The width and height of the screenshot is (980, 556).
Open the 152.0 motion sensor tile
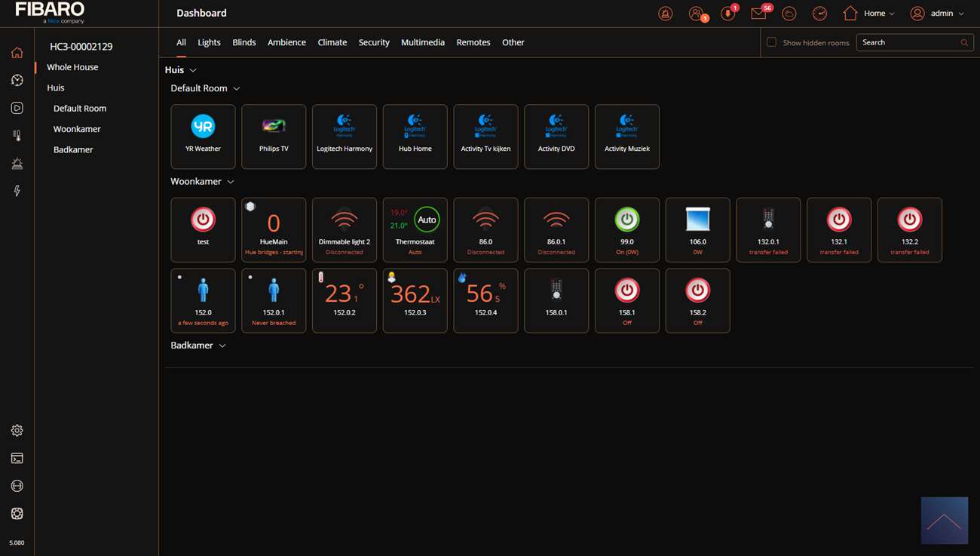click(x=203, y=301)
